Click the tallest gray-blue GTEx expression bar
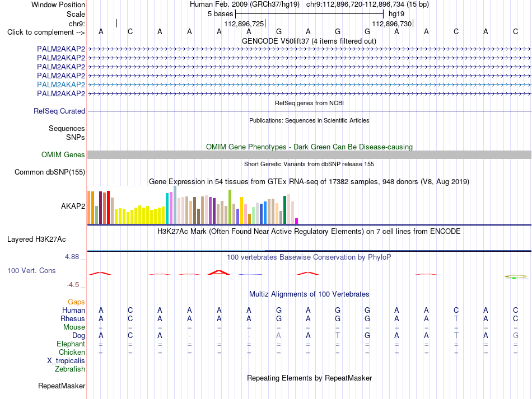This screenshot has width=532, height=399. 175,205
